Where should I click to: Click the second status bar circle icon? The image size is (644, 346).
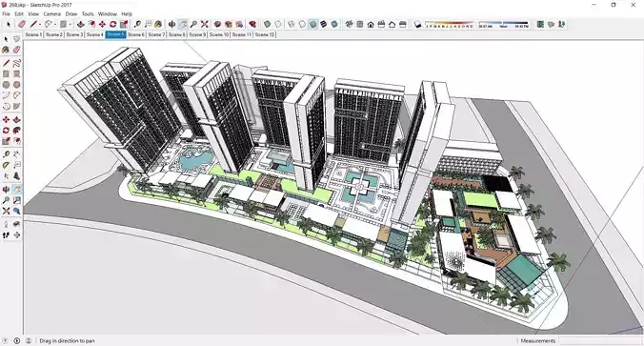coord(17,340)
